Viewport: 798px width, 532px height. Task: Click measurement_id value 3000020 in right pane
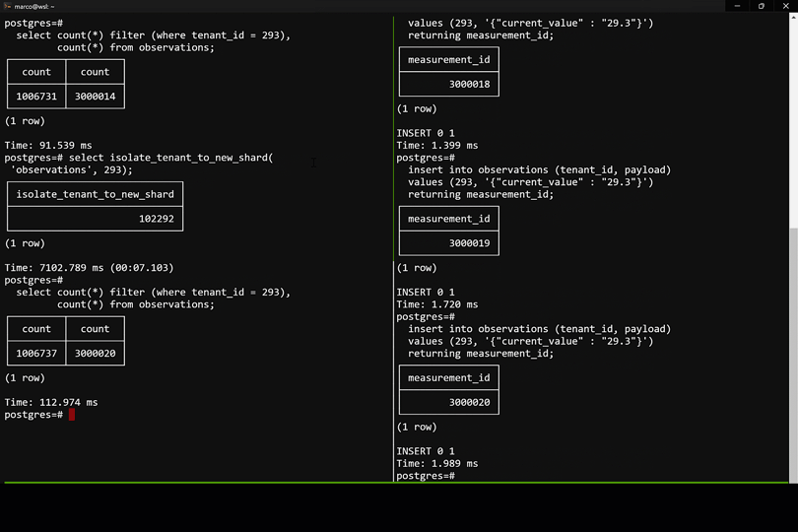tap(469, 402)
